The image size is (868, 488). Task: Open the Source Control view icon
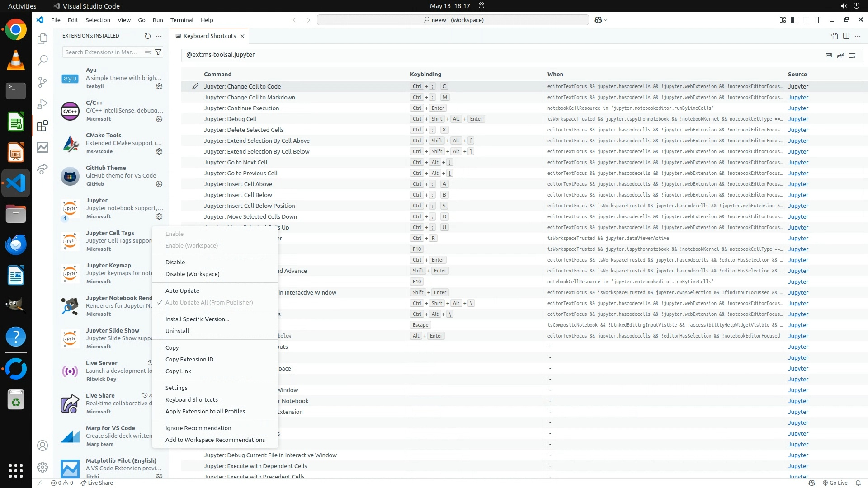tap(42, 82)
